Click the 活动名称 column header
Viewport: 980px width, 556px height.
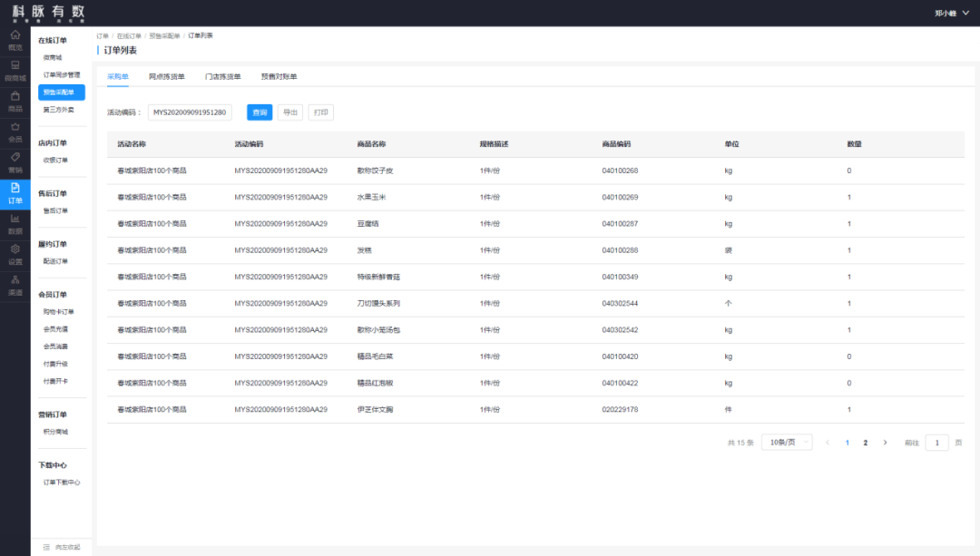(132, 144)
